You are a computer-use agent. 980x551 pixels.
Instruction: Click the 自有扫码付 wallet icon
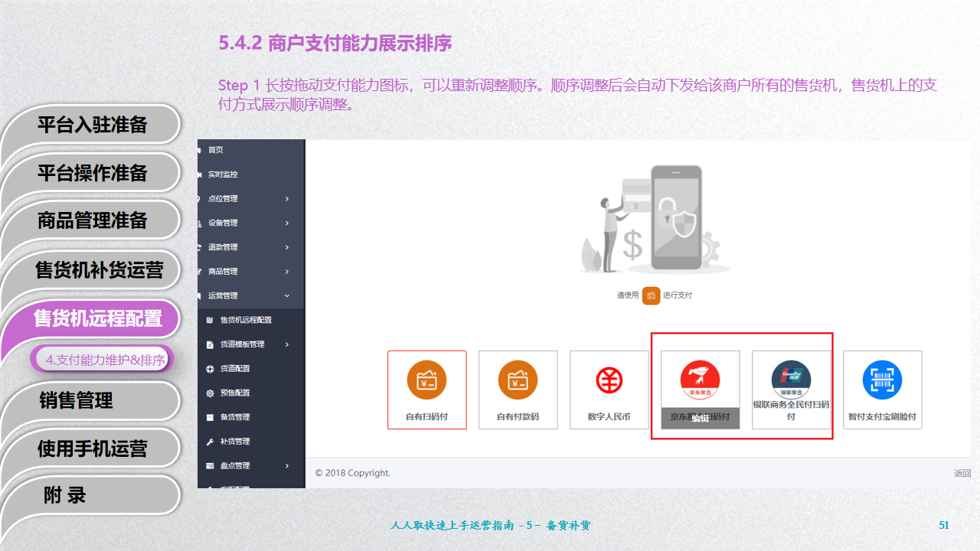pyautogui.click(x=427, y=380)
